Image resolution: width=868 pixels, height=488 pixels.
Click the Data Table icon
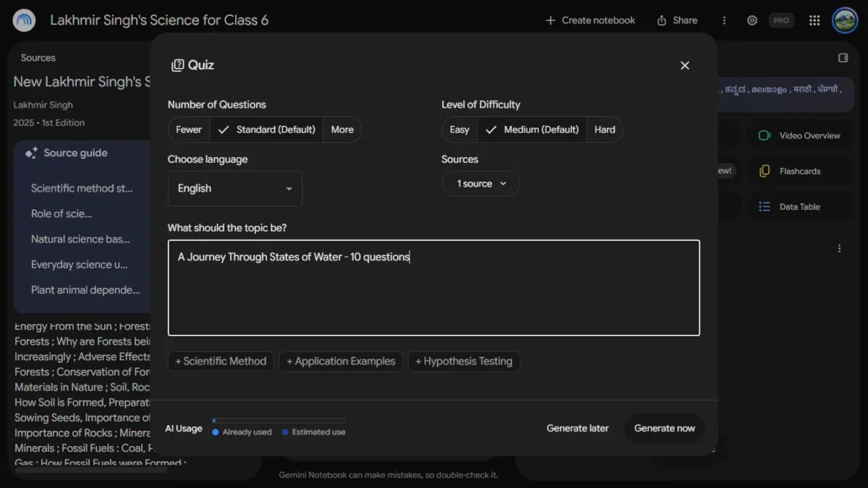(x=764, y=207)
